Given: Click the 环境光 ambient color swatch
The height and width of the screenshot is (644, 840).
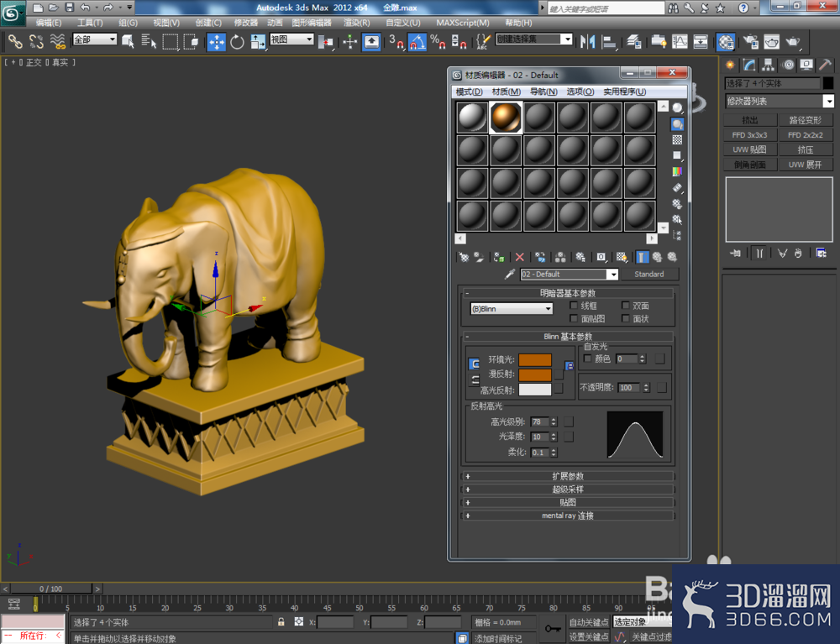Looking at the screenshot, I should (x=534, y=359).
